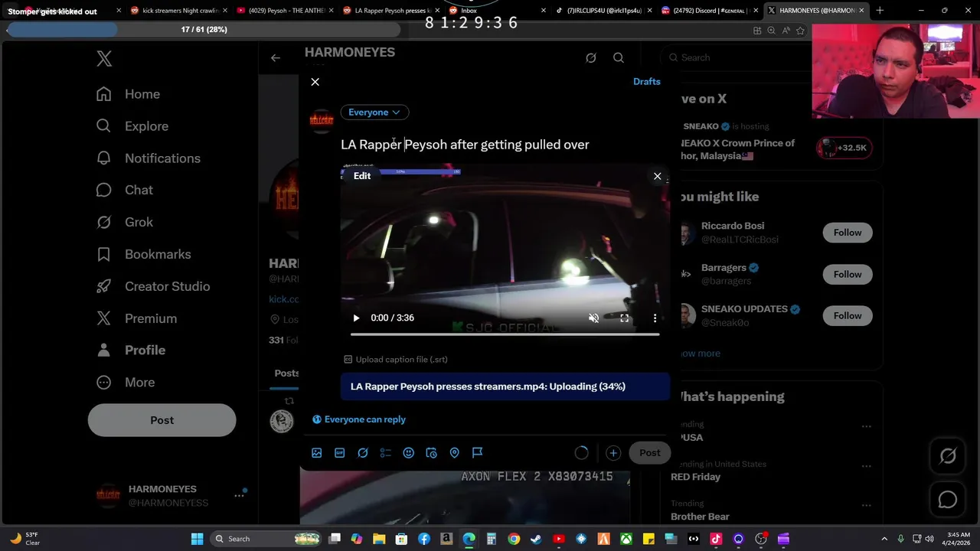Follow SNEAKO UPDATES
This screenshot has width=980, height=551.
click(848, 315)
